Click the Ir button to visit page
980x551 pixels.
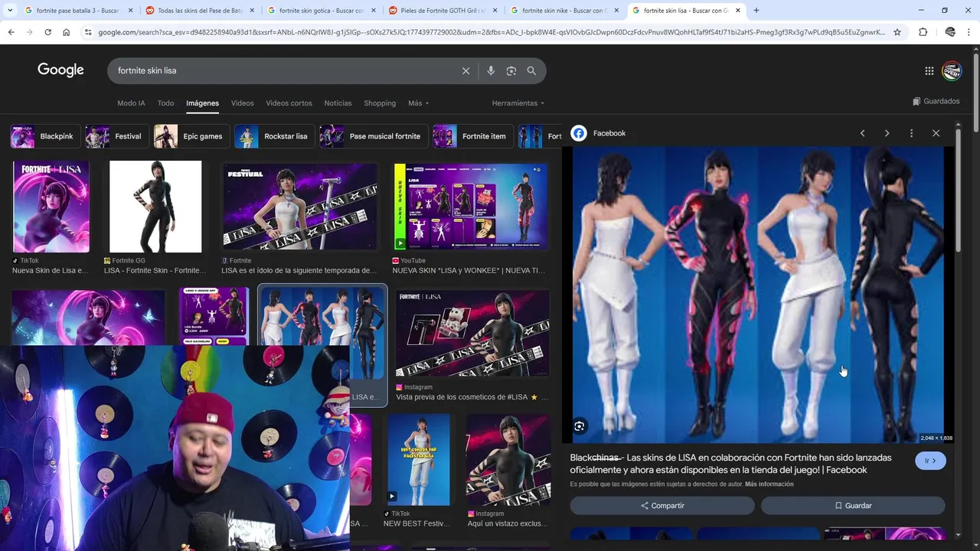(x=930, y=461)
